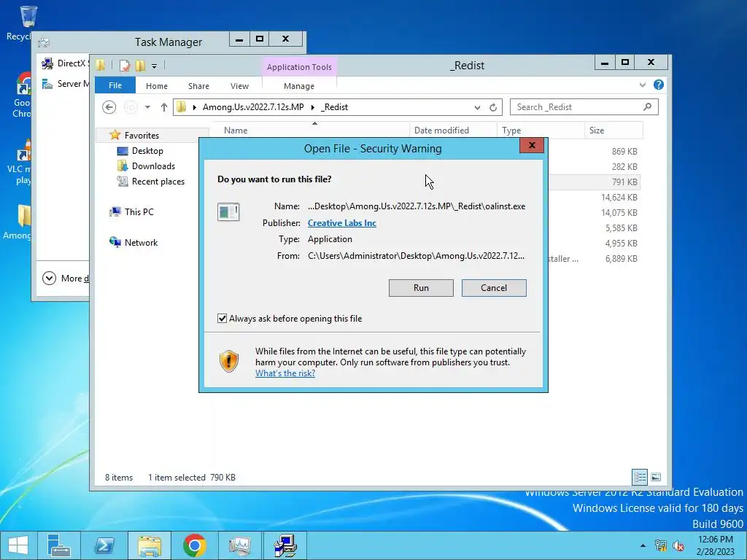Screen dimensions: 747x560
Task: Click the search magnifier icon
Action: click(x=647, y=106)
